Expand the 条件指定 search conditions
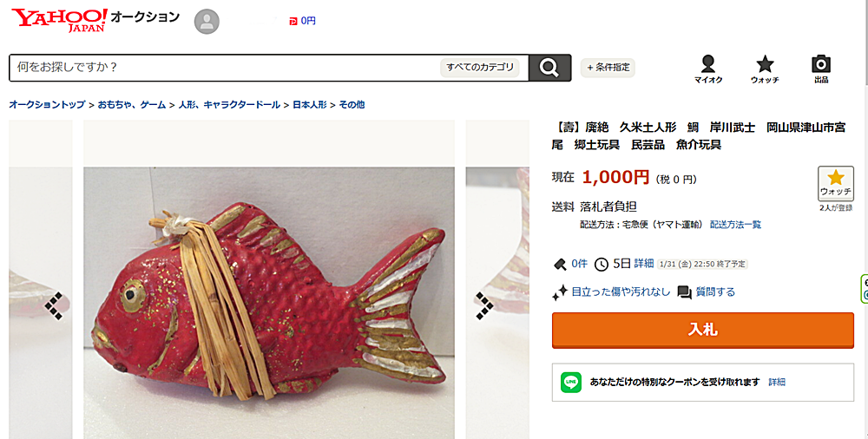 608,68
